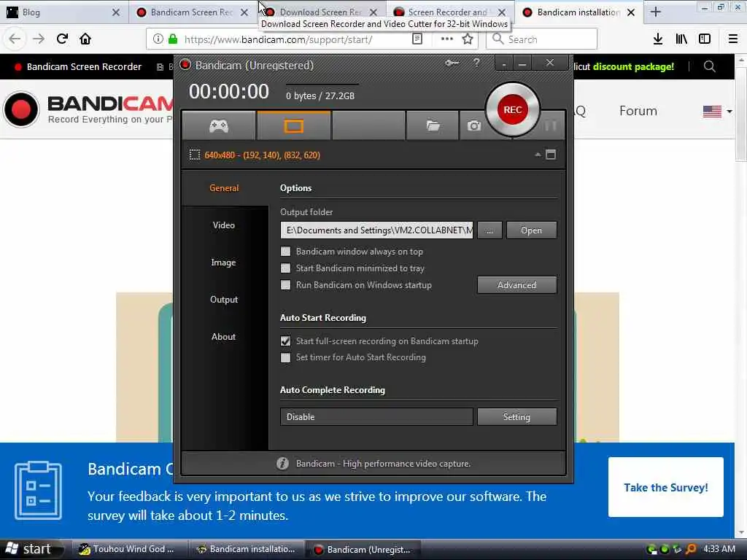Screen dimensions: 747x560
Task: Click the Disable auto complete field
Action: click(x=376, y=416)
